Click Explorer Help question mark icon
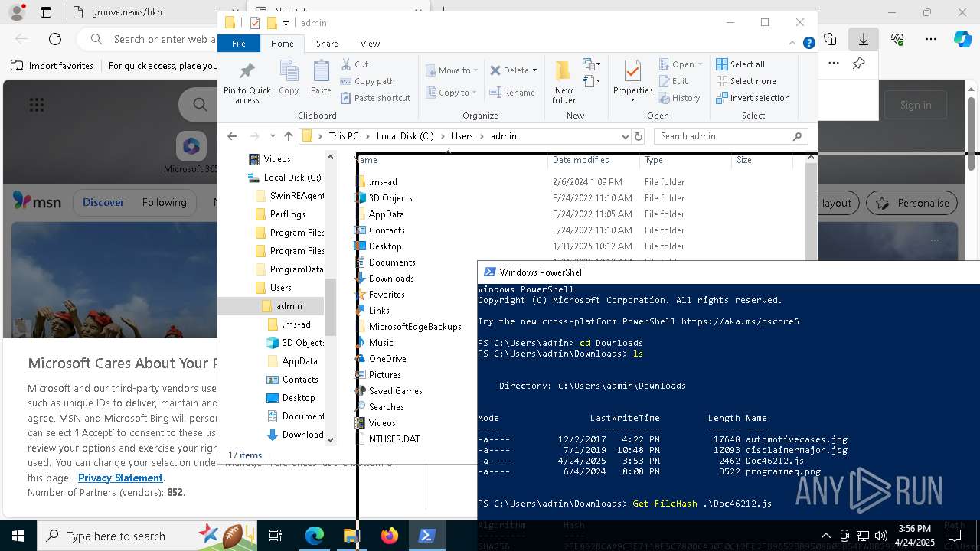The image size is (980, 551). 808,44
